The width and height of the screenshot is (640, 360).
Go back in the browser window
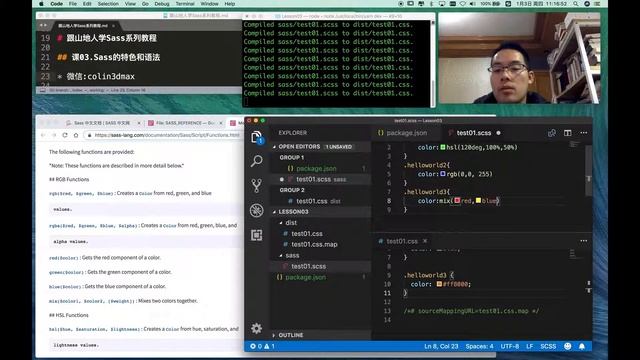coord(43,135)
